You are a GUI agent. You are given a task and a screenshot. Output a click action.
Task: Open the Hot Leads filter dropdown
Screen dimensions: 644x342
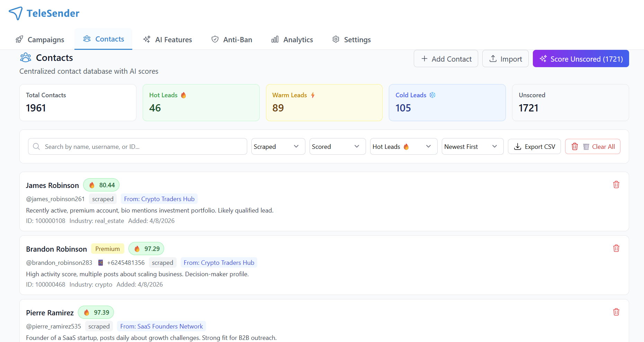[403, 146]
